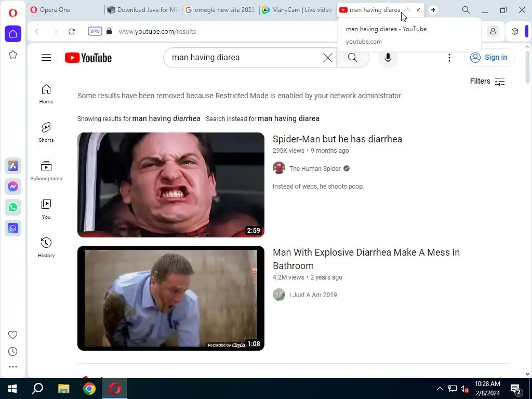This screenshot has height=399, width=532.
Task: Open the Opera bookmarks star sidebar icon
Action: 13,55
